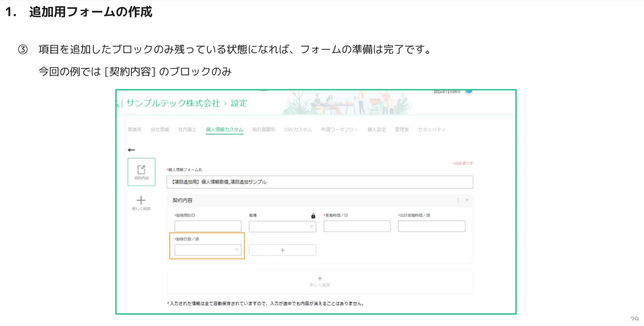Click the 個人情報フォーム名 input field
Viewport: 644px width, 326px height.
point(320,182)
